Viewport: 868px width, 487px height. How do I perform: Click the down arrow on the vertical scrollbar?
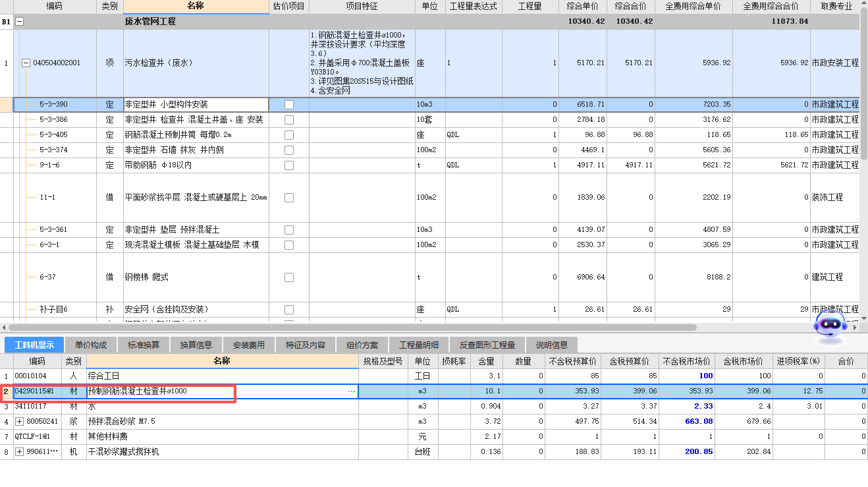pos(863,320)
